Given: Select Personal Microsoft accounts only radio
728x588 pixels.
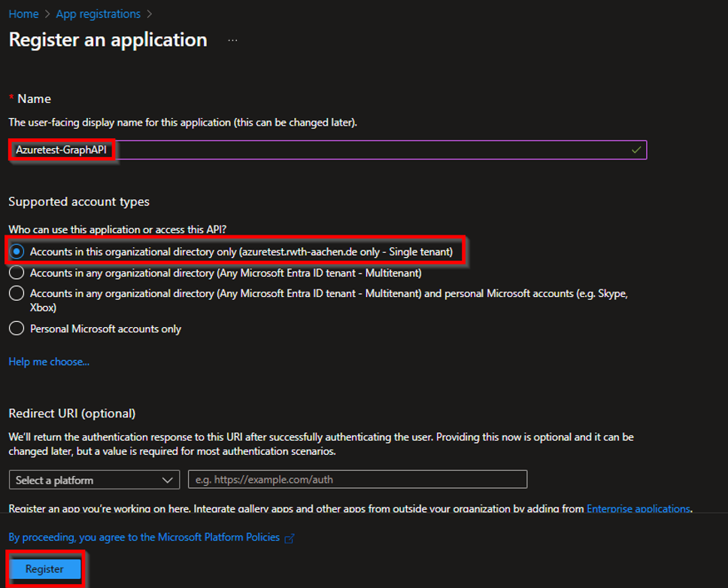Looking at the screenshot, I should tap(17, 329).
